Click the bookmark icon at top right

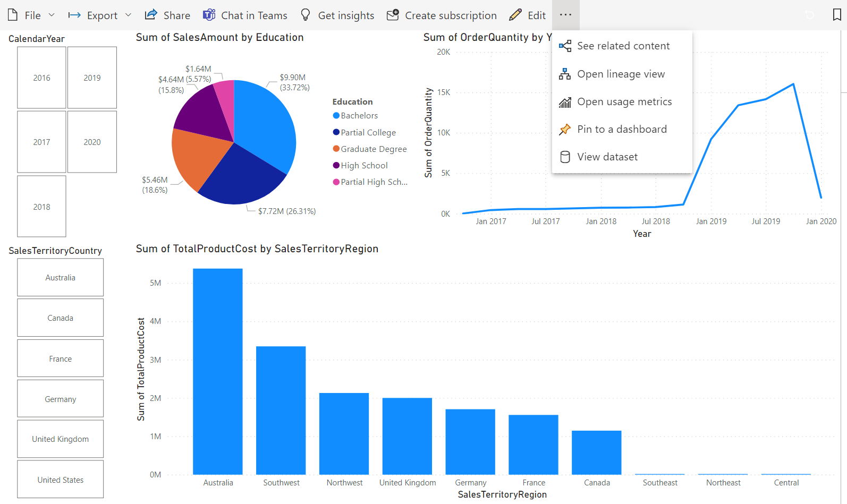pyautogui.click(x=837, y=15)
